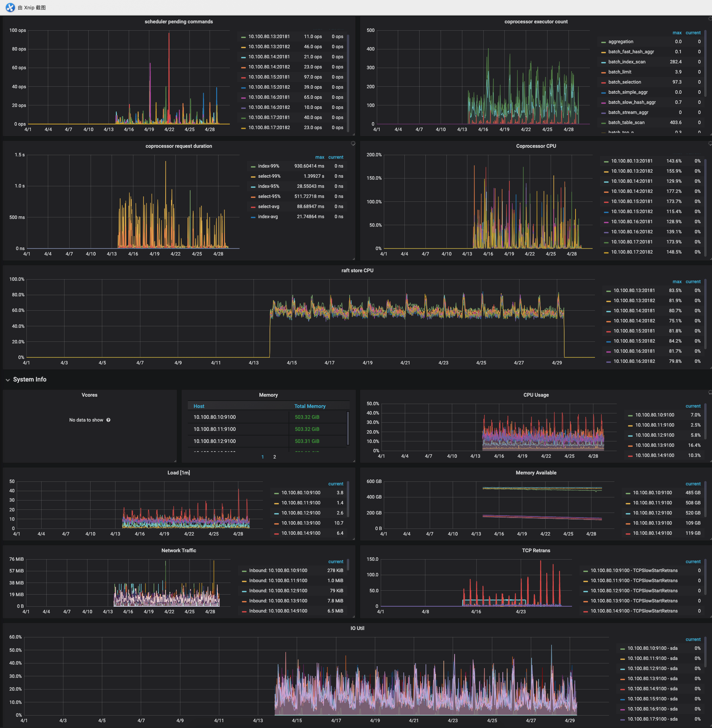712x728 pixels.
Task: Click the Xnip logo icon in title bar
Action: click(10, 7)
